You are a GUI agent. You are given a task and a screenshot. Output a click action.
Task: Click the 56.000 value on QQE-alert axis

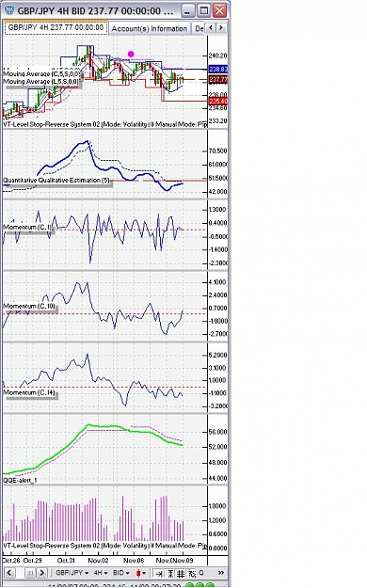point(218,432)
